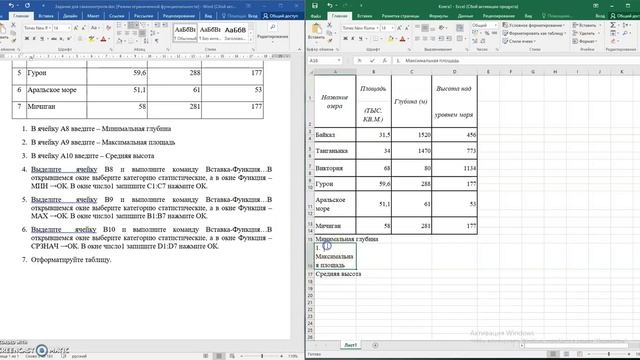Click Wrap Text icon in Excel

click(x=460, y=28)
